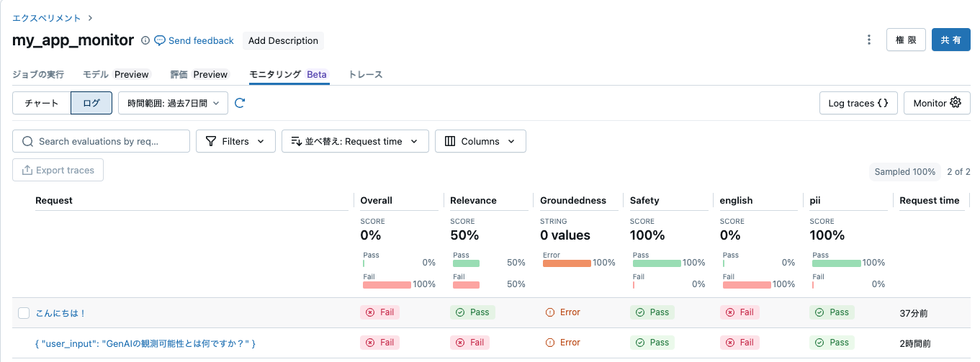This screenshot has height=362, width=980.
Task: Click the Send feedback speech bubble icon
Action: (x=160, y=41)
